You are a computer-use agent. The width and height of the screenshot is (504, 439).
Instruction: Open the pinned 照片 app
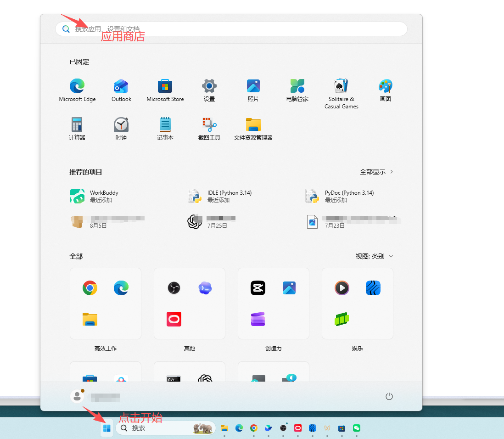pos(253,90)
